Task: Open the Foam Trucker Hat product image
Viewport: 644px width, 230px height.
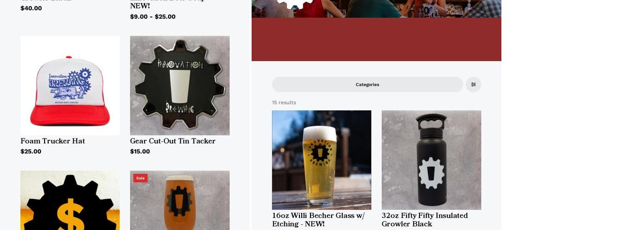Action: tap(70, 86)
